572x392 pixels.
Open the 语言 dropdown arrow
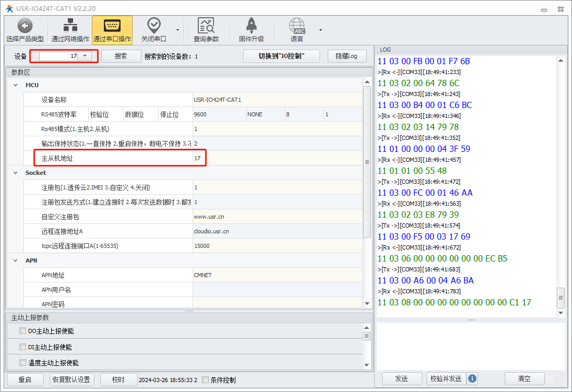point(320,30)
